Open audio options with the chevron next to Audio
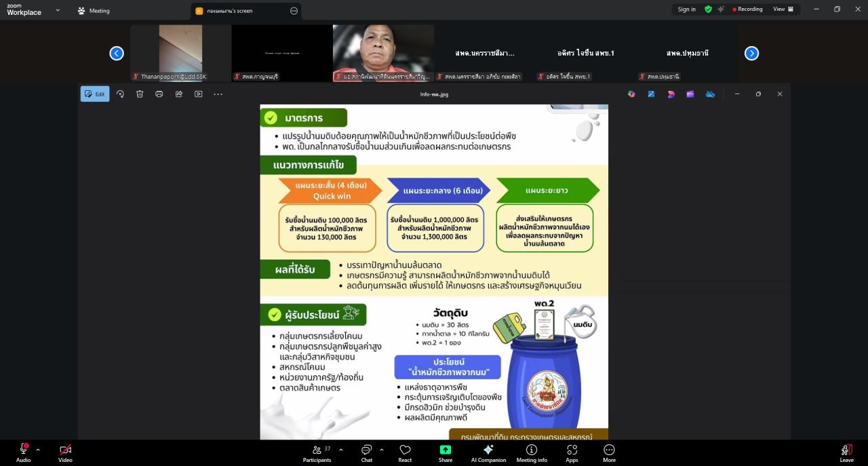This screenshot has width=868, height=466. tap(37, 450)
